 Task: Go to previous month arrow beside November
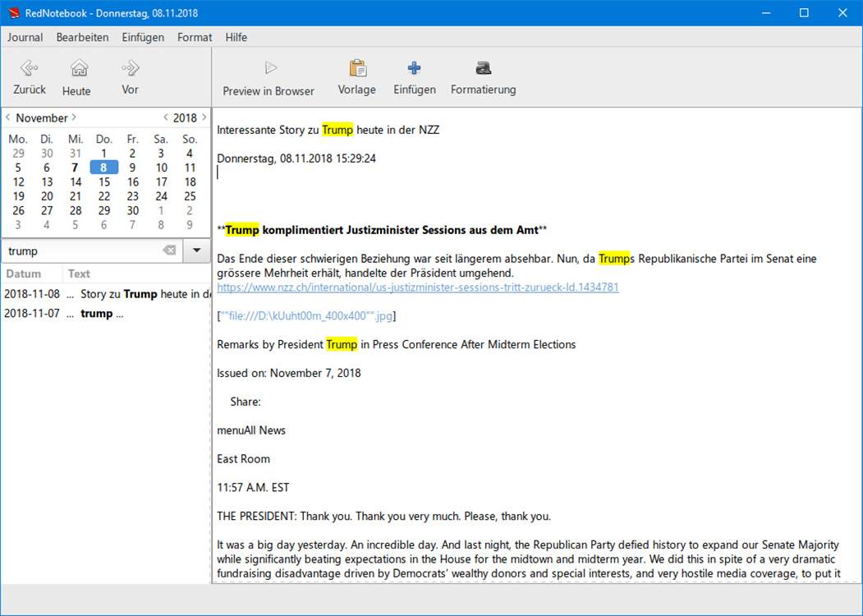click(x=7, y=117)
